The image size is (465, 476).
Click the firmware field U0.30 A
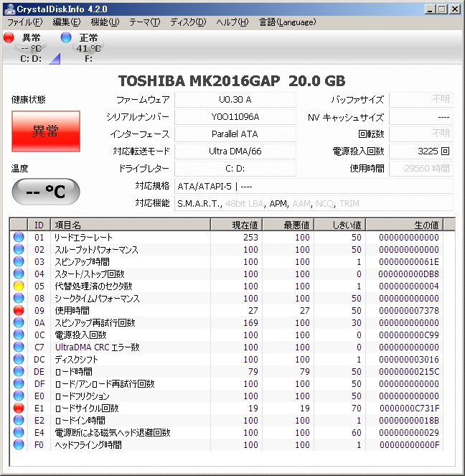click(235, 100)
